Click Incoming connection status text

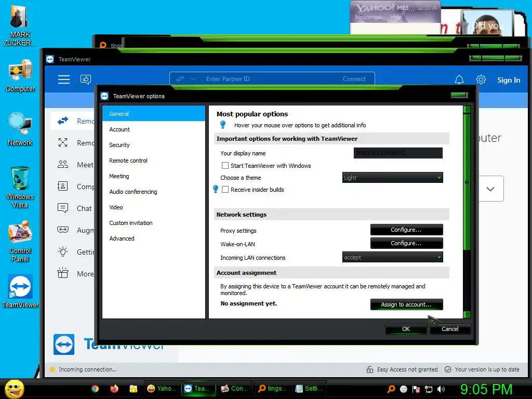(x=87, y=369)
